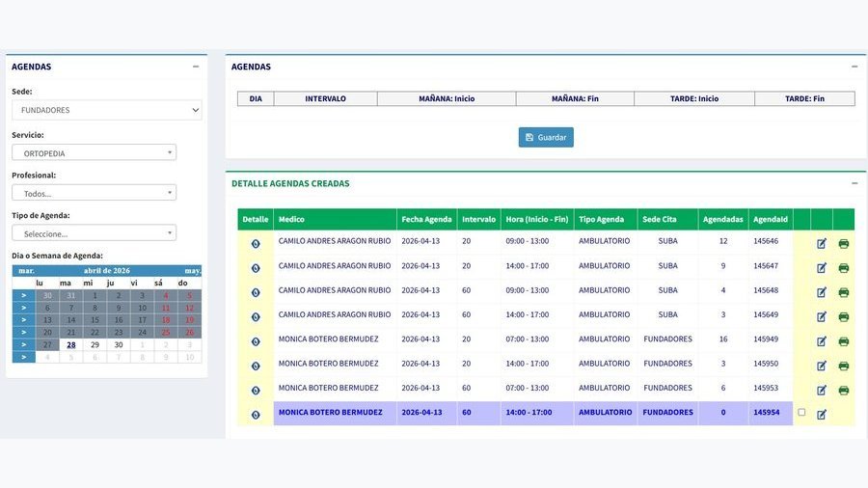
Task: Print agenda 145950 with printer icon
Action: click(x=844, y=366)
